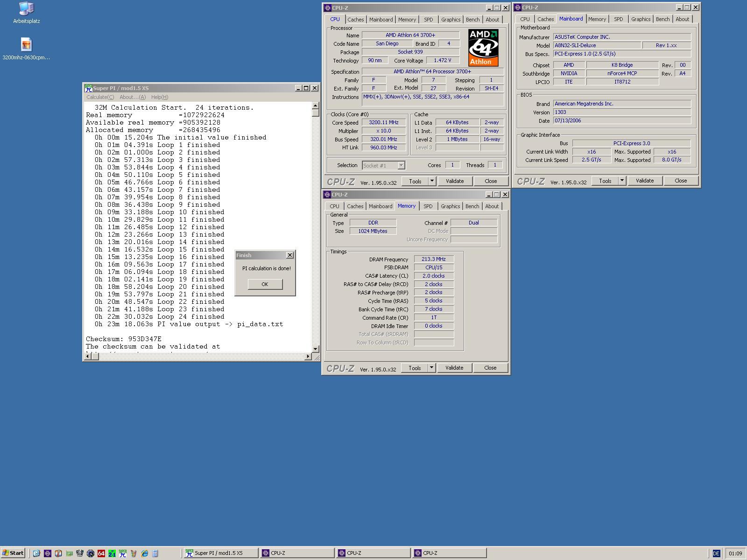This screenshot has width=747, height=560.
Task: Click the Multiplier value x 10.0
Action: click(383, 131)
